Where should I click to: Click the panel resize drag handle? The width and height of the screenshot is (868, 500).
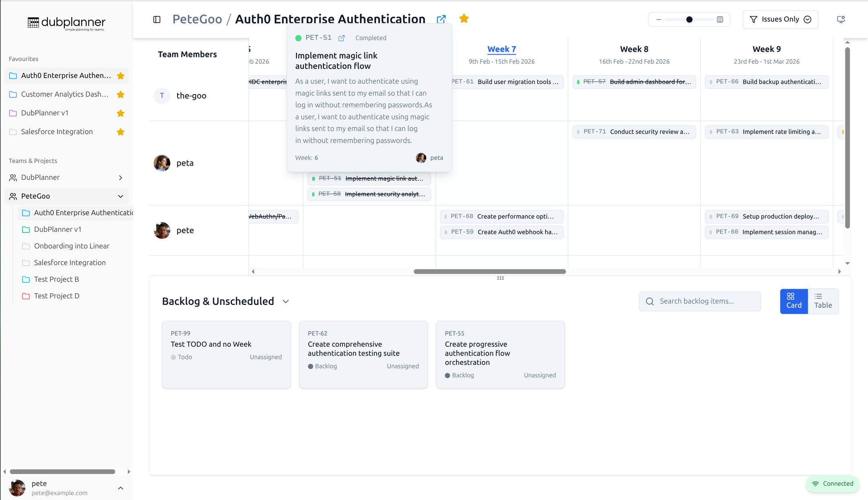click(x=500, y=278)
